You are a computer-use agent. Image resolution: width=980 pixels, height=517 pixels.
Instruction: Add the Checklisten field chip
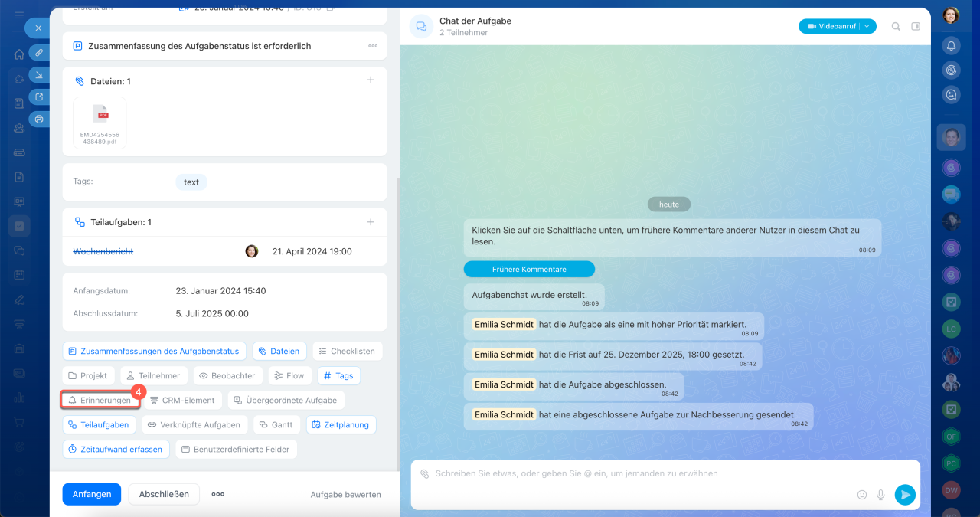pyautogui.click(x=348, y=351)
